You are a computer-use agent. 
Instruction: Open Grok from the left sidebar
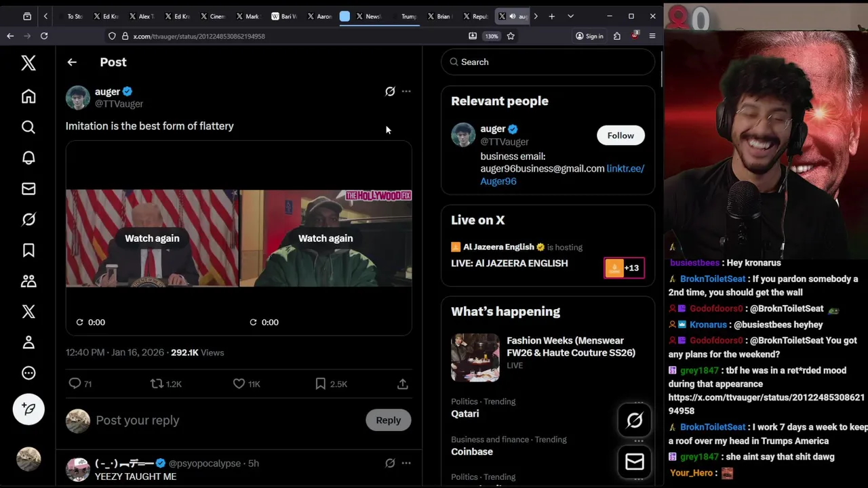click(28, 219)
